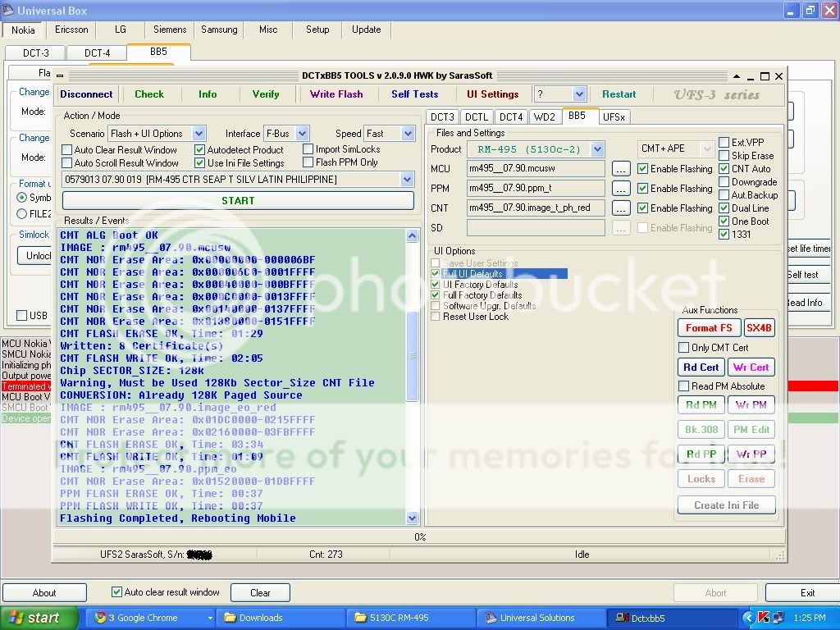Uncheck Autodetect Product

[199, 149]
